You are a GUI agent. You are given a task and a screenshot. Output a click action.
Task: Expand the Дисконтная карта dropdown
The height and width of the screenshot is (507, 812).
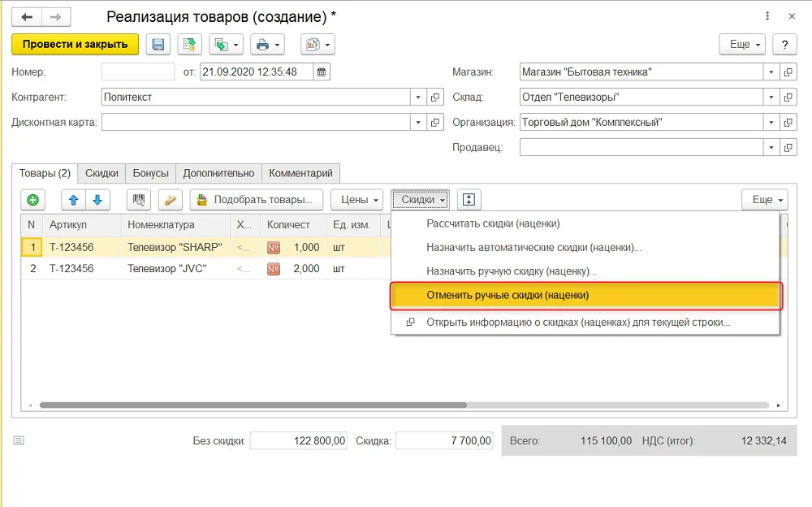(x=418, y=123)
